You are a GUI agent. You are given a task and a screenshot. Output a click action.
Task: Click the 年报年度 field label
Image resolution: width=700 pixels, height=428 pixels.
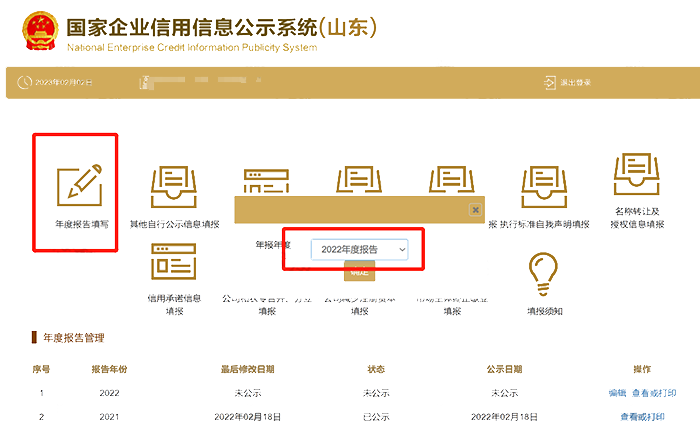click(273, 245)
